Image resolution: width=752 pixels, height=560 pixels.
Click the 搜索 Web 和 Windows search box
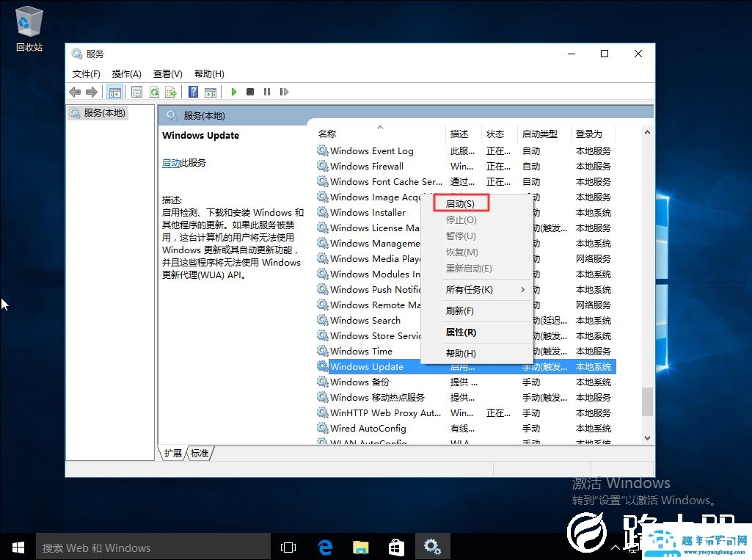pos(153,548)
